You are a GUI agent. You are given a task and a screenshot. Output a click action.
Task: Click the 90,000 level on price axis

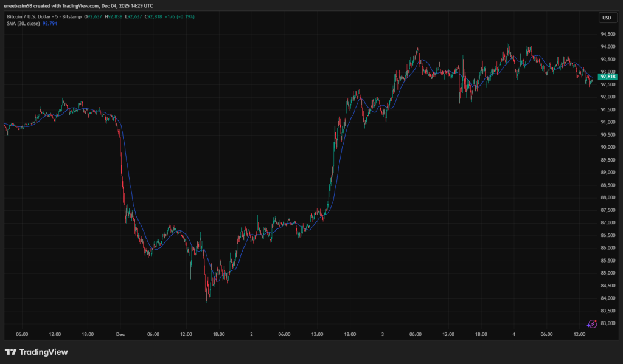(x=606, y=148)
